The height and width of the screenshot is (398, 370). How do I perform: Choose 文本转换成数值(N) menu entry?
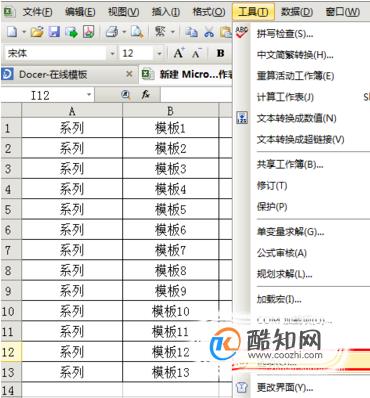pos(296,118)
